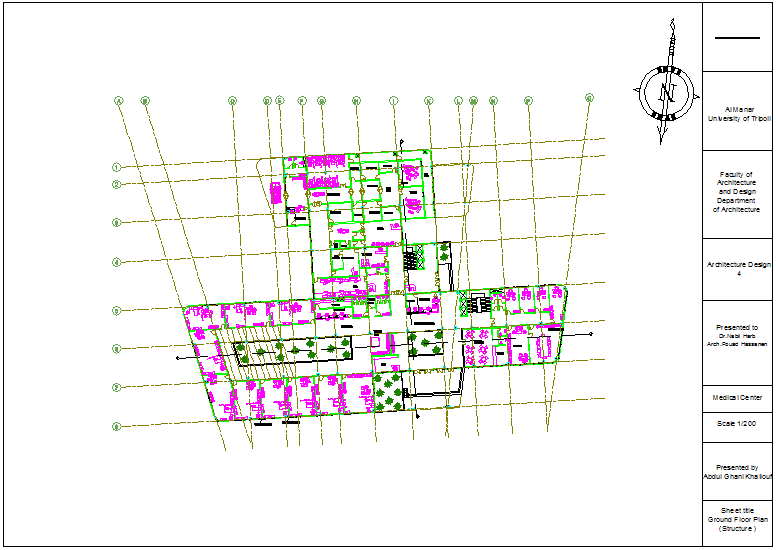The width and height of the screenshot is (776, 550).
Task: Select the column grid bubble labeled I
Action: (393, 101)
